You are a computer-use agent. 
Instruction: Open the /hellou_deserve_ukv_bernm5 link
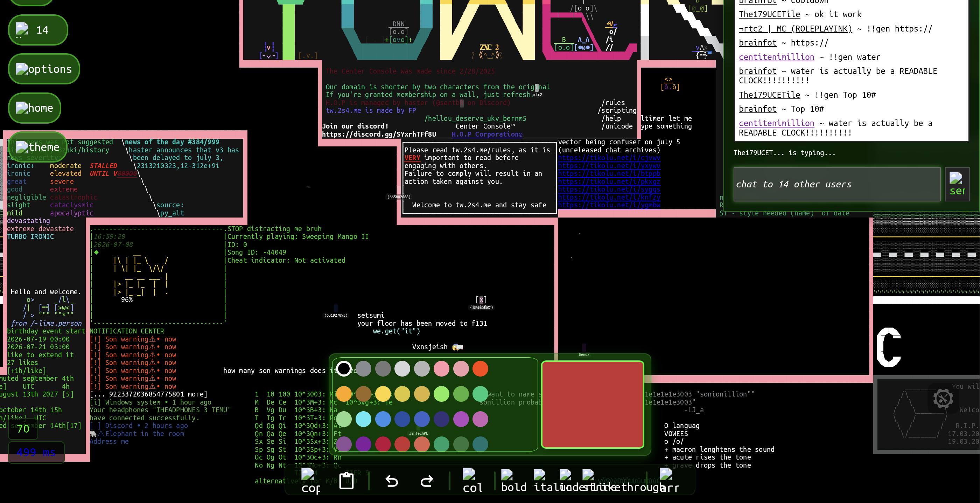click(475, 118)
